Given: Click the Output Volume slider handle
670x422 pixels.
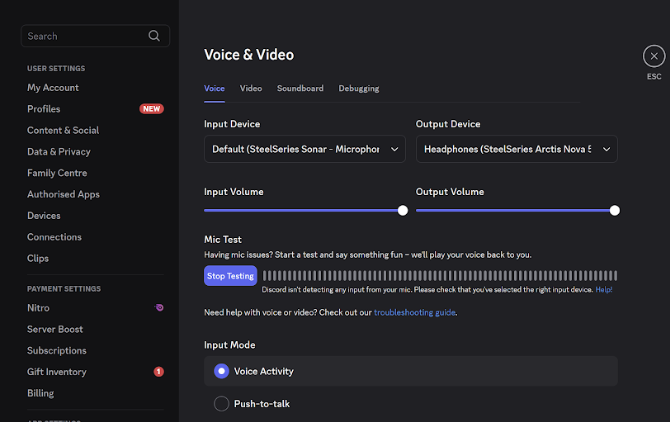Looking at the screenshot, I should click(x=614, y=211).
